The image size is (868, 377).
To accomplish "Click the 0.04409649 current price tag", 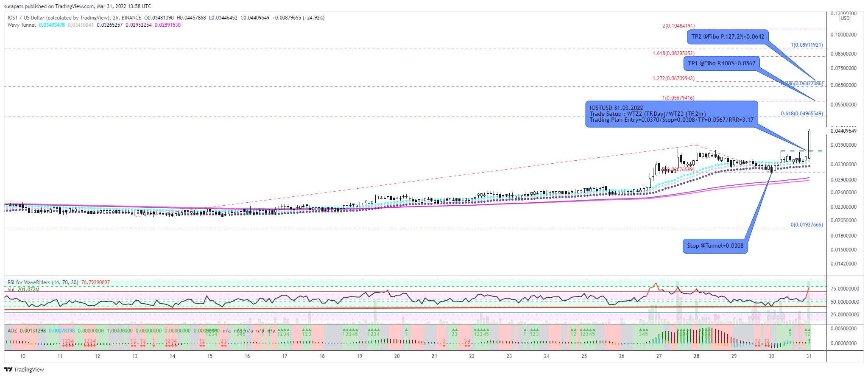I will point(843,131).
